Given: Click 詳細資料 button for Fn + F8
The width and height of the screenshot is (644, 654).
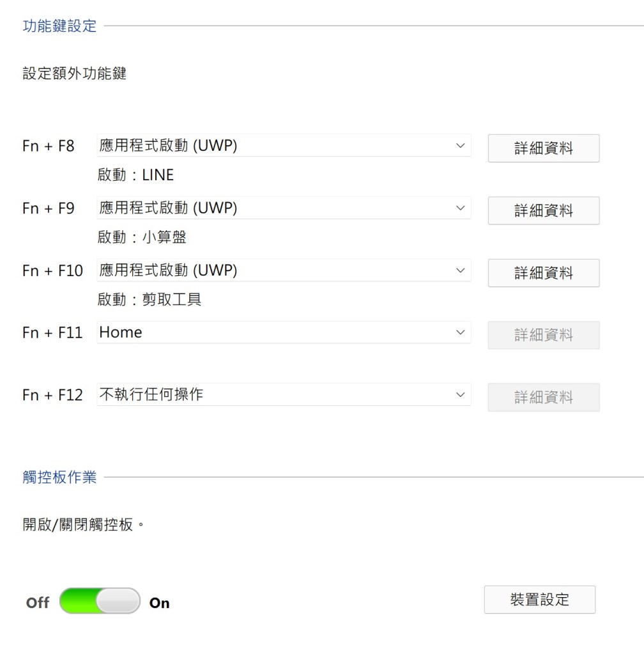Looking at the screenshot, I should pyautogui.click(x=543, y=148).
